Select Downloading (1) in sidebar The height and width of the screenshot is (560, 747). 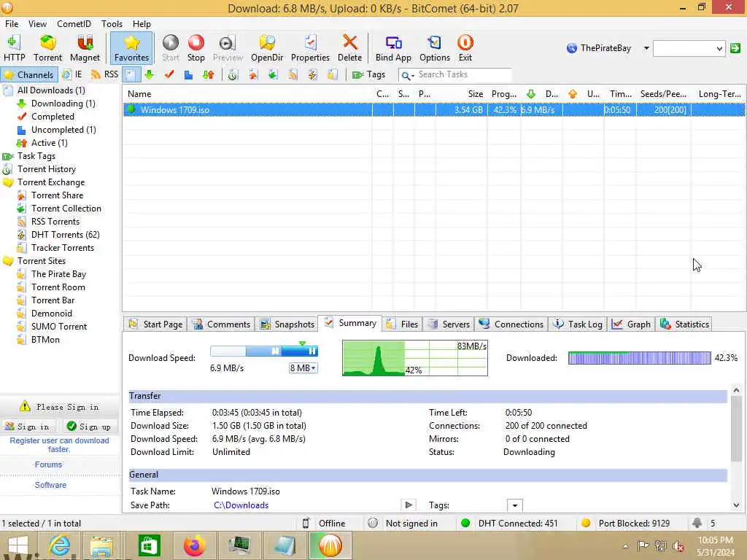tap(63, 104)
